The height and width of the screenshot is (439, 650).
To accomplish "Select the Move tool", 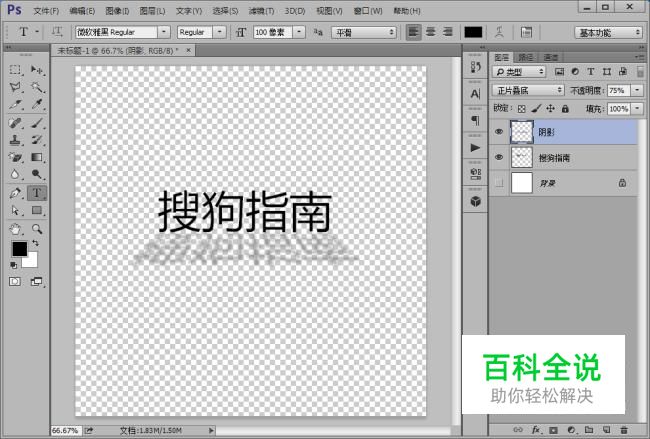I will tap(37, 70).
